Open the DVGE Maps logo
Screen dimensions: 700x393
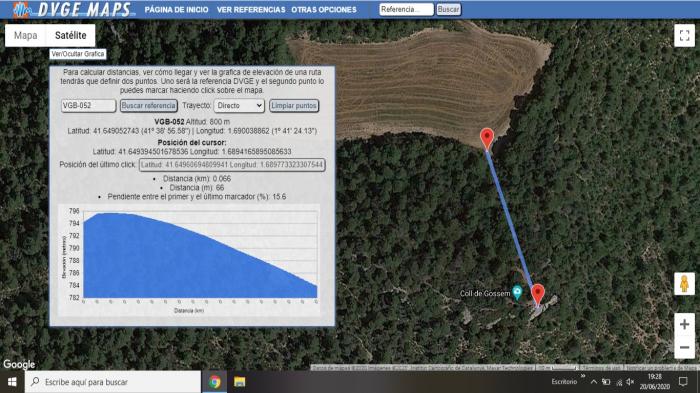(74, 9)
